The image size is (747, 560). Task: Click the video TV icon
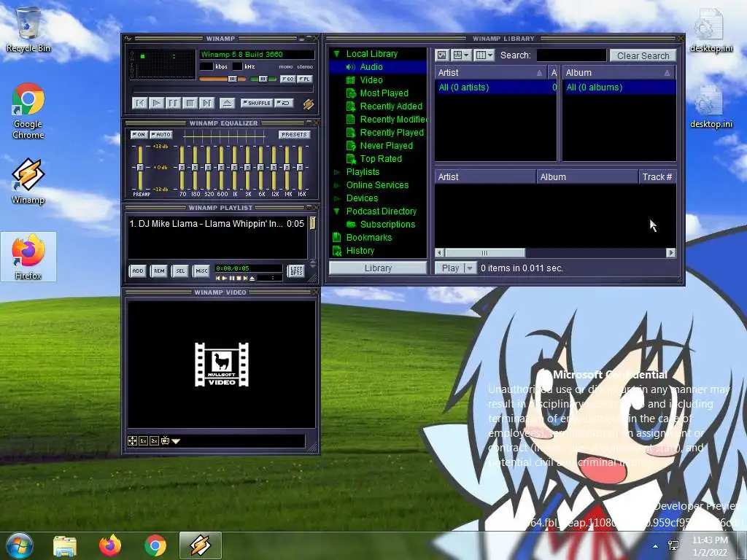pyautogui.click(x=165, y=440)
